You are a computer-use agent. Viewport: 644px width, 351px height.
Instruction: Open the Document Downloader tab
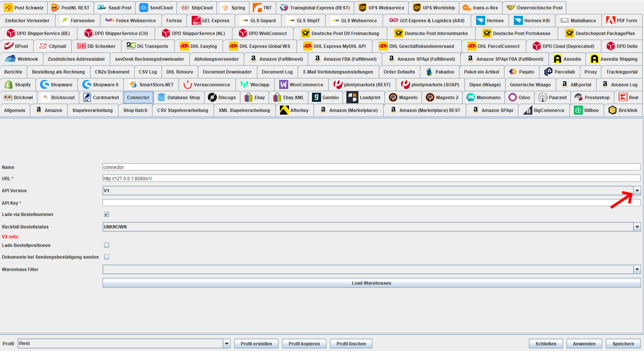pos(227,72)
